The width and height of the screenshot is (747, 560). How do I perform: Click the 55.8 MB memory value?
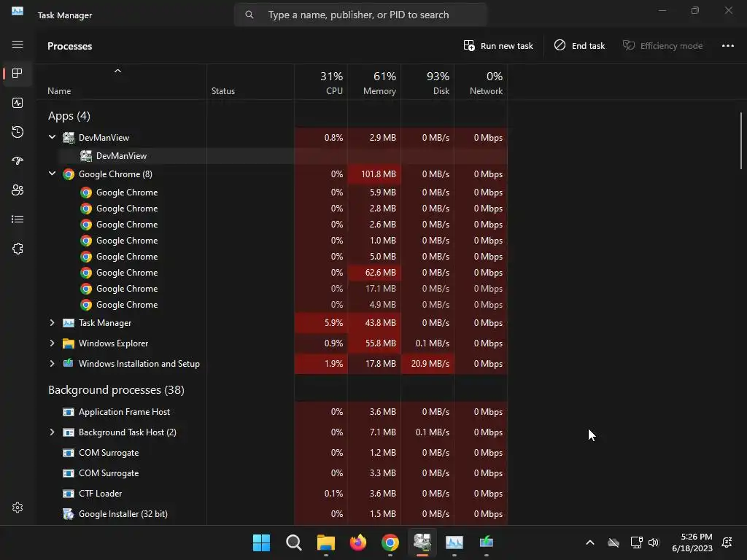click(380, 343)
